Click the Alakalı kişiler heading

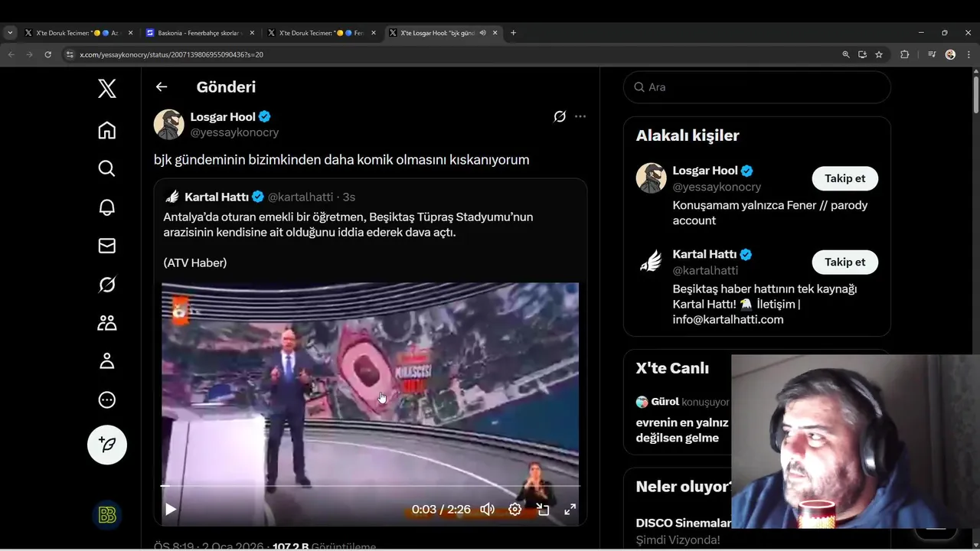(688, 135)
